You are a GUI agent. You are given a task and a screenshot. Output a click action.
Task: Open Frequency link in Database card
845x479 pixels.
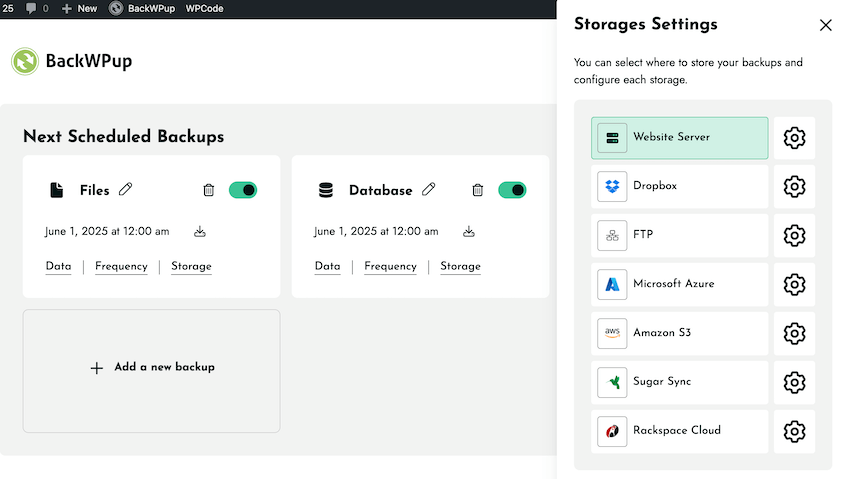(x=390, y=266)
